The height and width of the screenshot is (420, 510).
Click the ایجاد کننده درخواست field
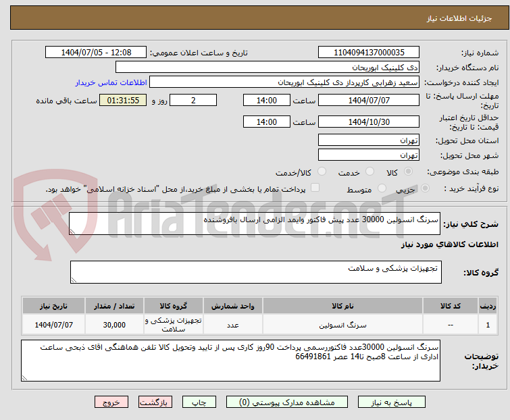(x=284, y=82)
